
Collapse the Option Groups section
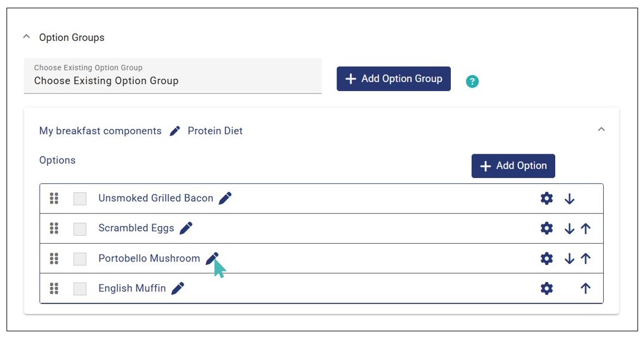tap(26, 37)
